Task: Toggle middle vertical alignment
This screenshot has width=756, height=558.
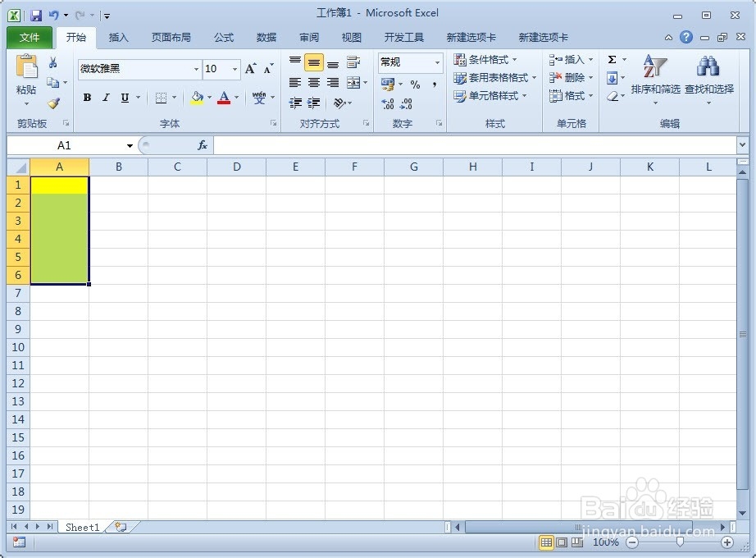Action: [x=314, y=62]
